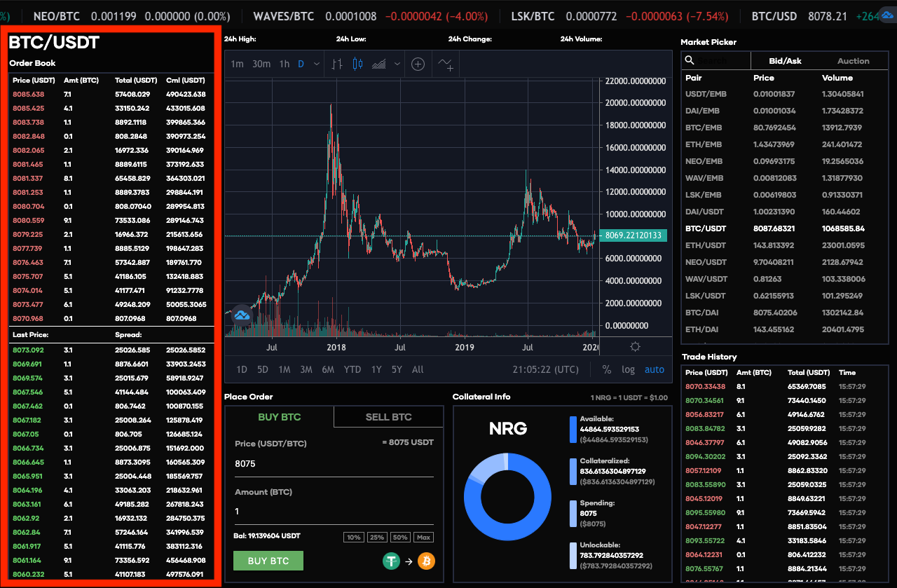Select the 1D date range
Screen dimensions: 897x588
(x=242, y=369)
